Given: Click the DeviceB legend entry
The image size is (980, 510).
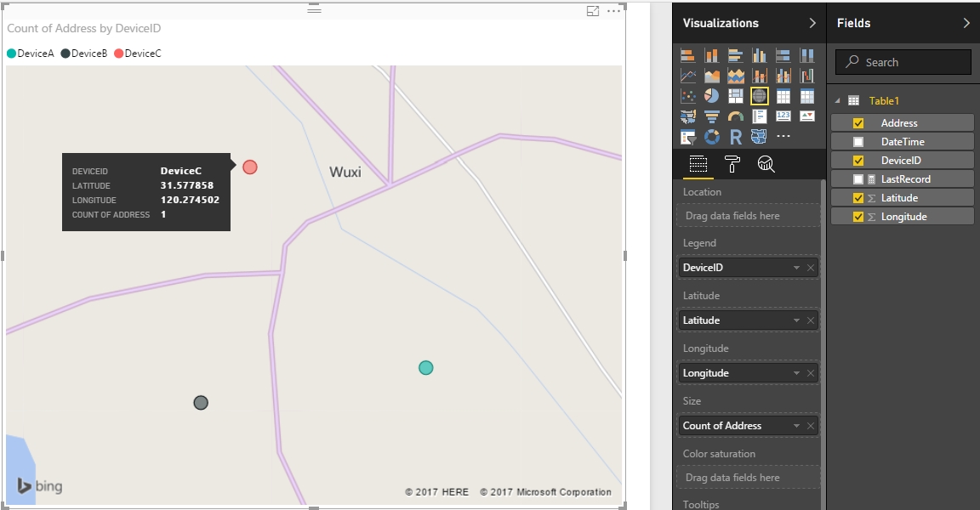Looking at the screenshot, I should tap(83, 54).
